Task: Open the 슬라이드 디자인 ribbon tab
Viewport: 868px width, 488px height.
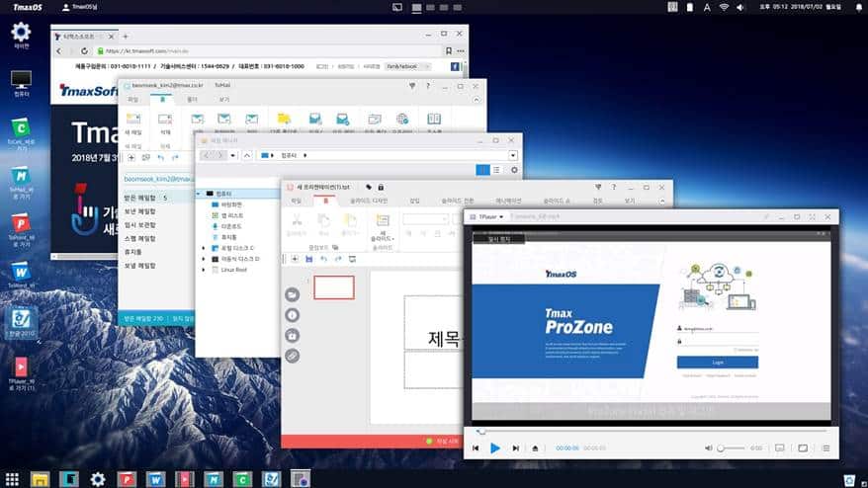Action: [x=371, y=201]
